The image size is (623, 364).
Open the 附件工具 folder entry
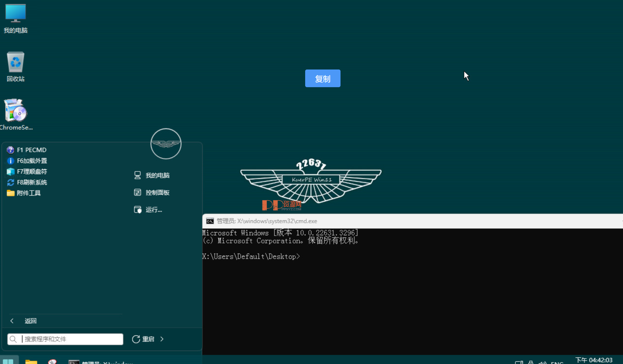29,193
